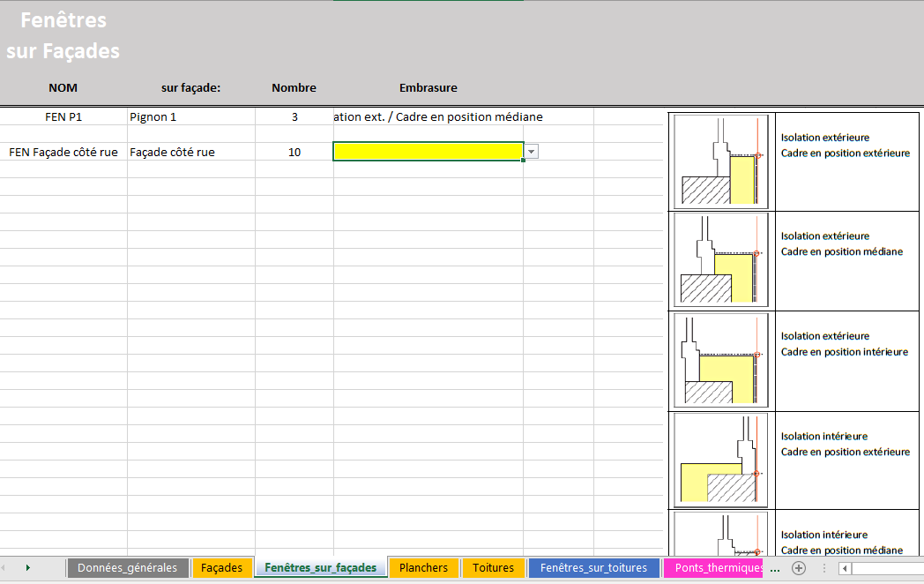
Task: Click interior insulation exterior frame diagram
Action: coord(720,460)
